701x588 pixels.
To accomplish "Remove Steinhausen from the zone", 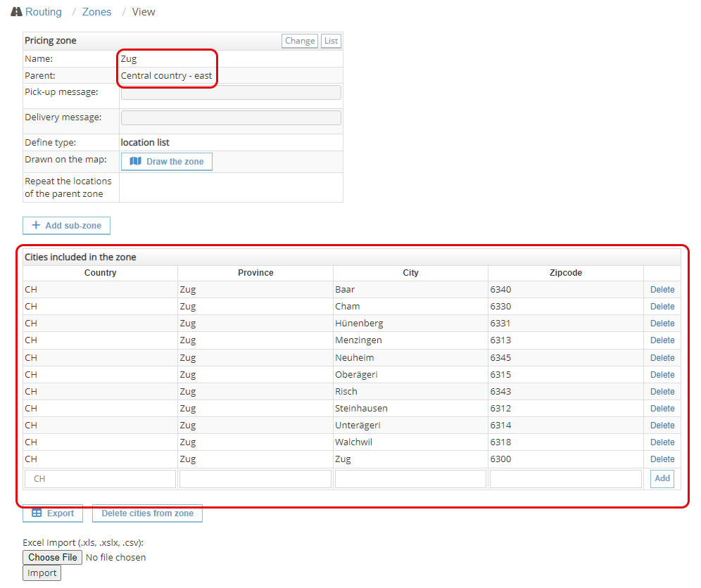I will click(662, 409).
